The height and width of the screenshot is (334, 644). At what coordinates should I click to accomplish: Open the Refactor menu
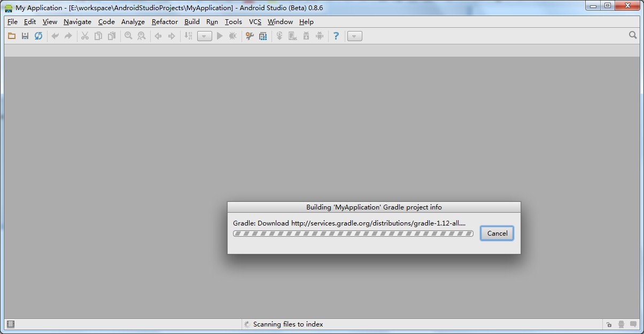coord(165,22)
